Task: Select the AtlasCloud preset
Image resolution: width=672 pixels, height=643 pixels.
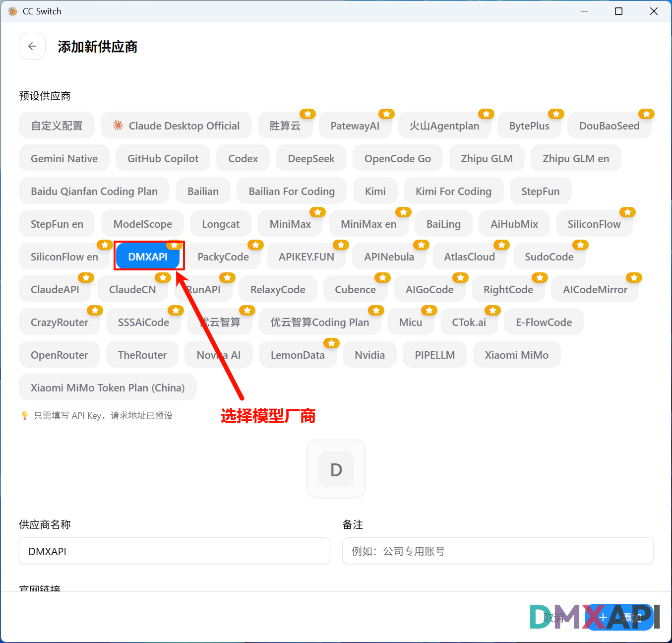Action: click(470, 257)
